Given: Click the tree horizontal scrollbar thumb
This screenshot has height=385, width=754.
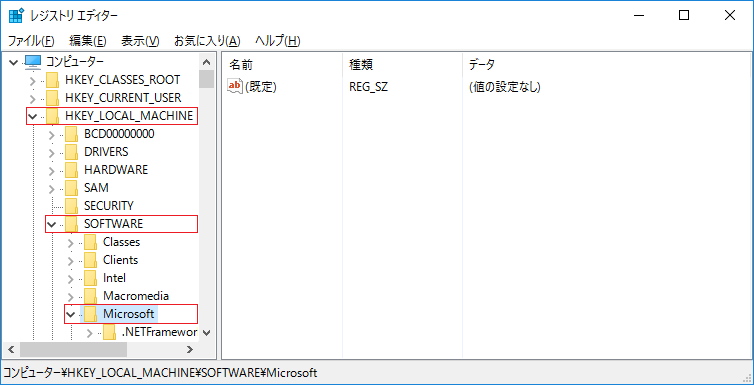Looking at the screenshot, I should [x=74, y=349].
